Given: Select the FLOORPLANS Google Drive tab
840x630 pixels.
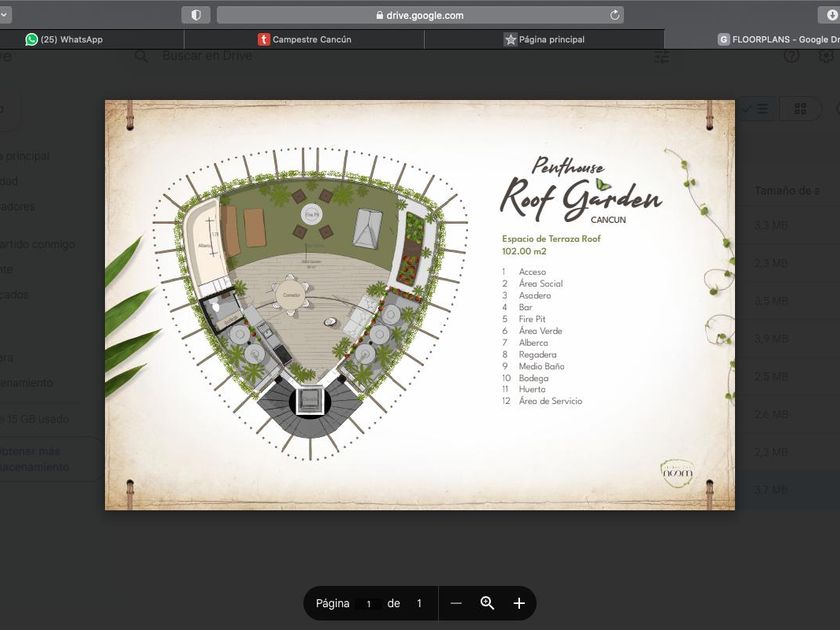Looking at the screenshot, I should 752,39.
